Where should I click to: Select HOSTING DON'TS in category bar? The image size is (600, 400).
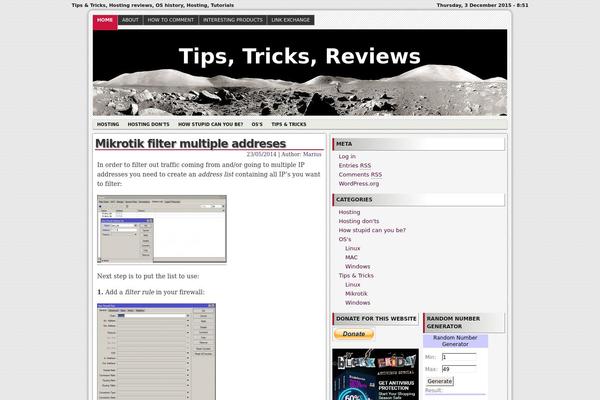(x=148, y=124)
